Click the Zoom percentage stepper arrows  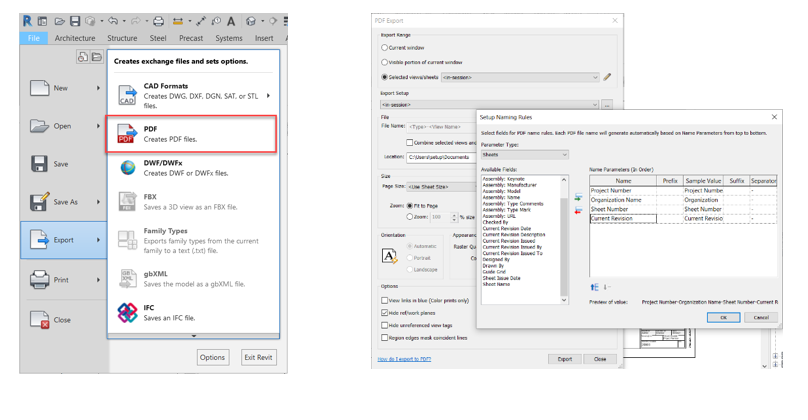coord(454,217)
